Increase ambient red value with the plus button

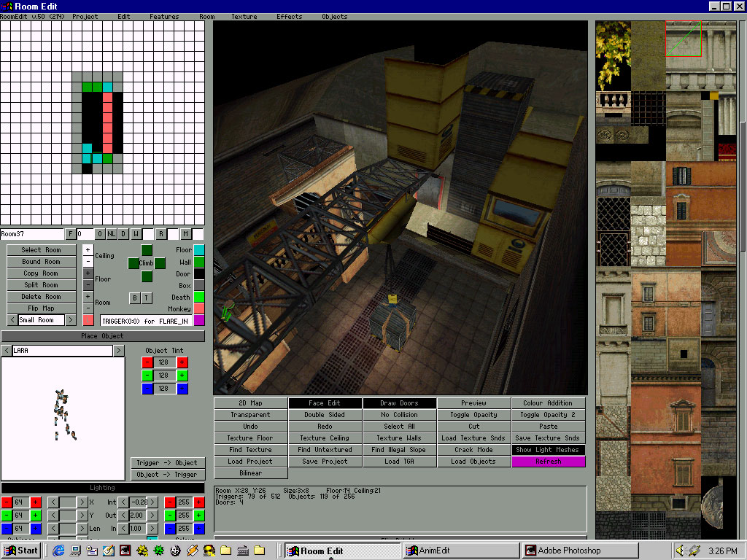click(35, 502)
